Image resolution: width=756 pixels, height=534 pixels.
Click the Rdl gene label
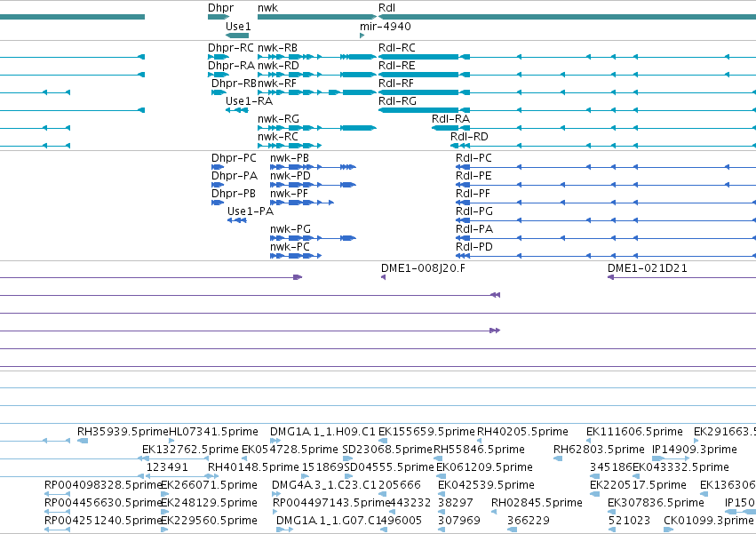click(x=386, y=8)
